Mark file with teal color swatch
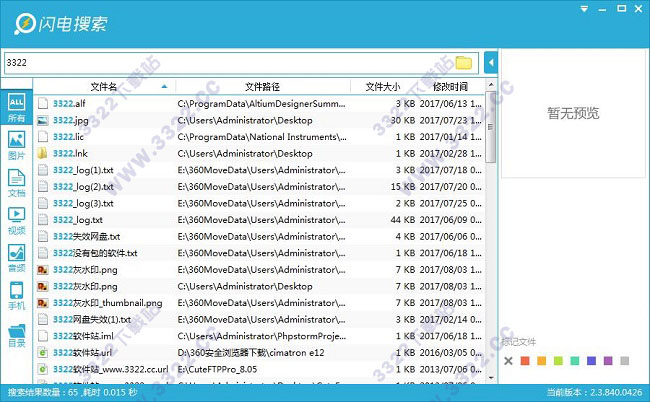Viewport: 650px width, 402px height. tap(575, 361)
